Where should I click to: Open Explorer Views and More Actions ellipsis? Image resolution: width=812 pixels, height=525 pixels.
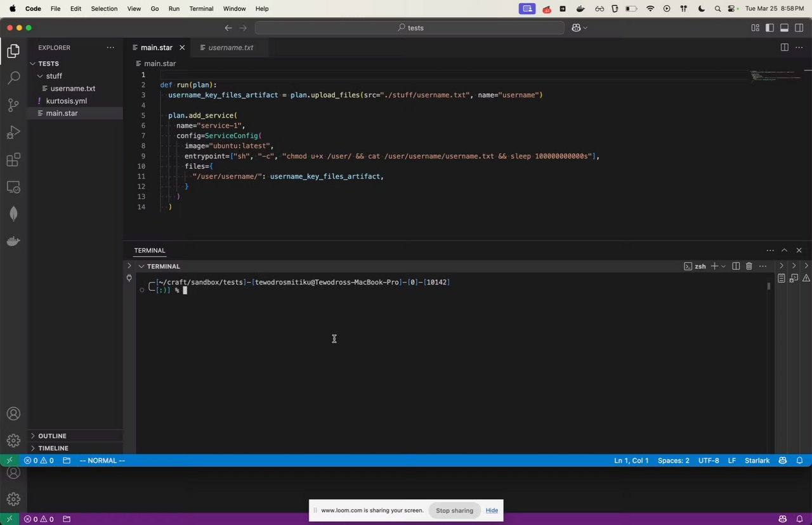click(x=110, y=48)
